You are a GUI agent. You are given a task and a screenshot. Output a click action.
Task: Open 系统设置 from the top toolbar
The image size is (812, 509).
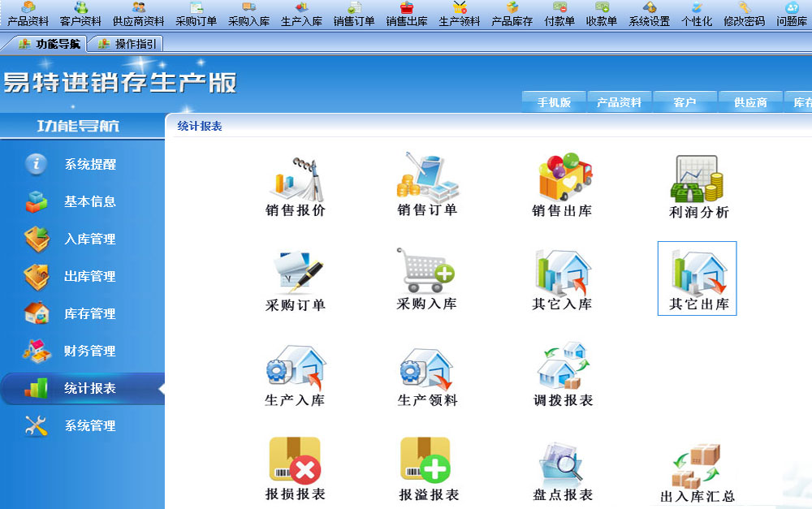tap(650, 15)
